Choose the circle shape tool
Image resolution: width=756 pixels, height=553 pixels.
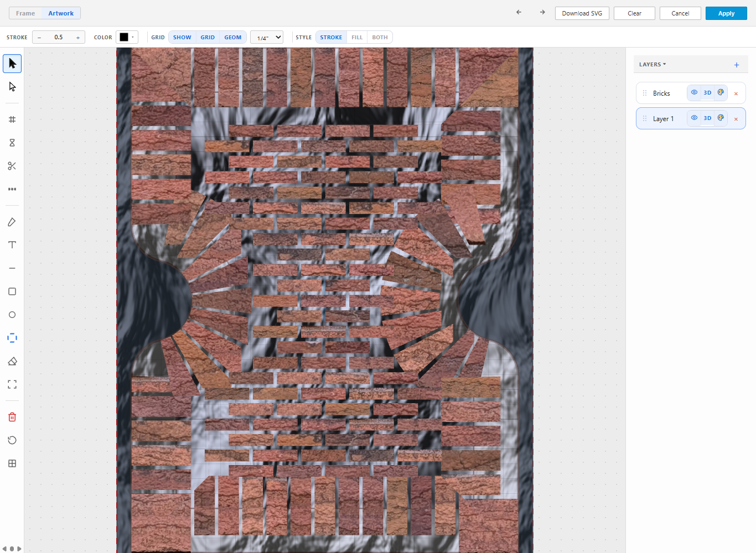[x=12, y=315]
